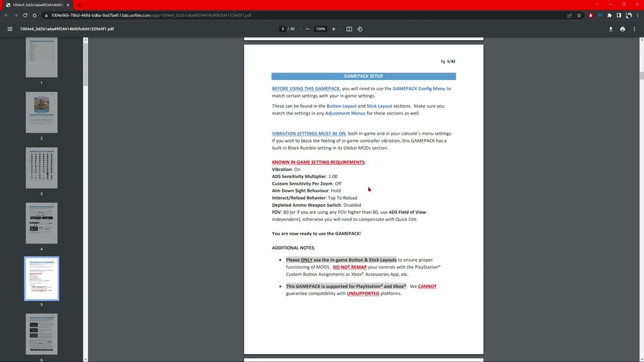Close the PDF browser tab
This screenshot has height=362, width=644.
[x=68, y=5]
